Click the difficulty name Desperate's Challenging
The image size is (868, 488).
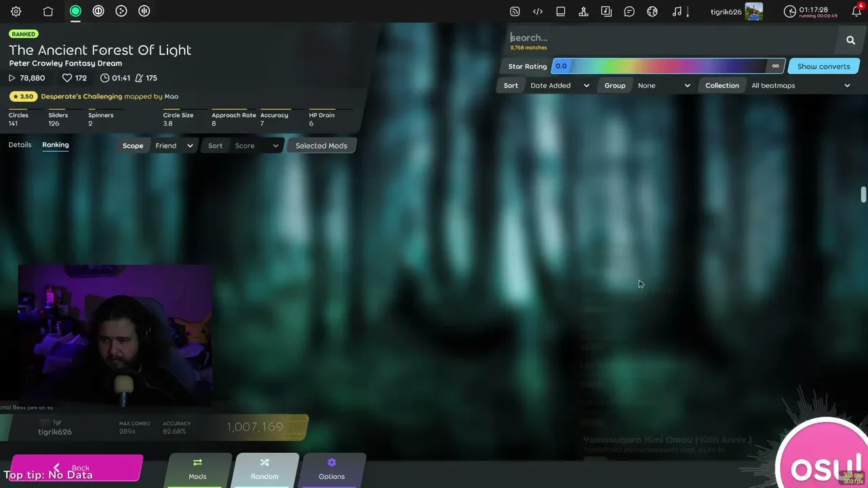tap(81, 96)
